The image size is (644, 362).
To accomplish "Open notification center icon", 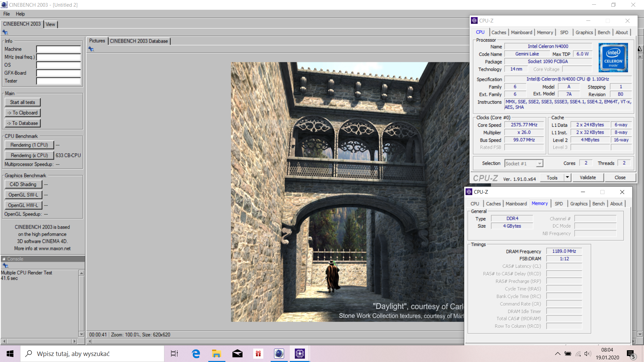I will coord(631,354).
